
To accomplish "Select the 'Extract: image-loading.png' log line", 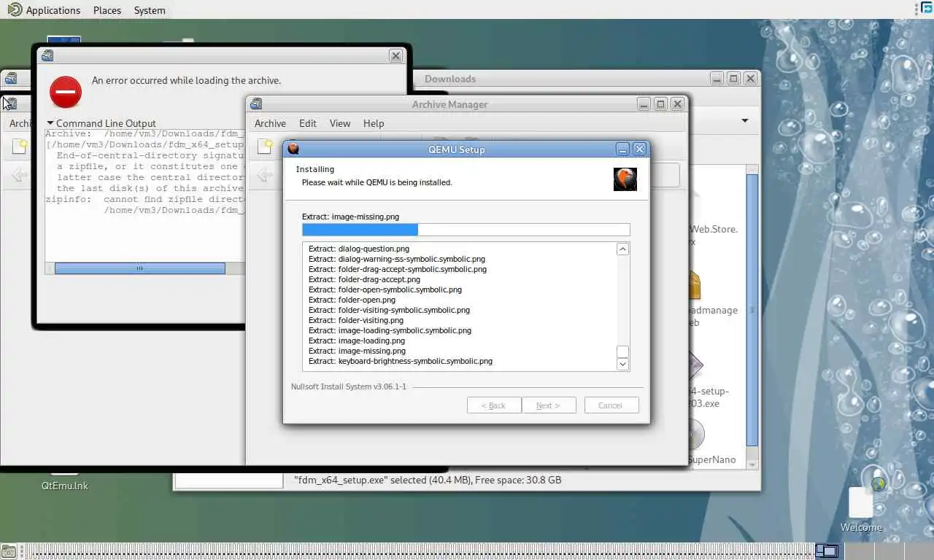I will tap(357, 341).
